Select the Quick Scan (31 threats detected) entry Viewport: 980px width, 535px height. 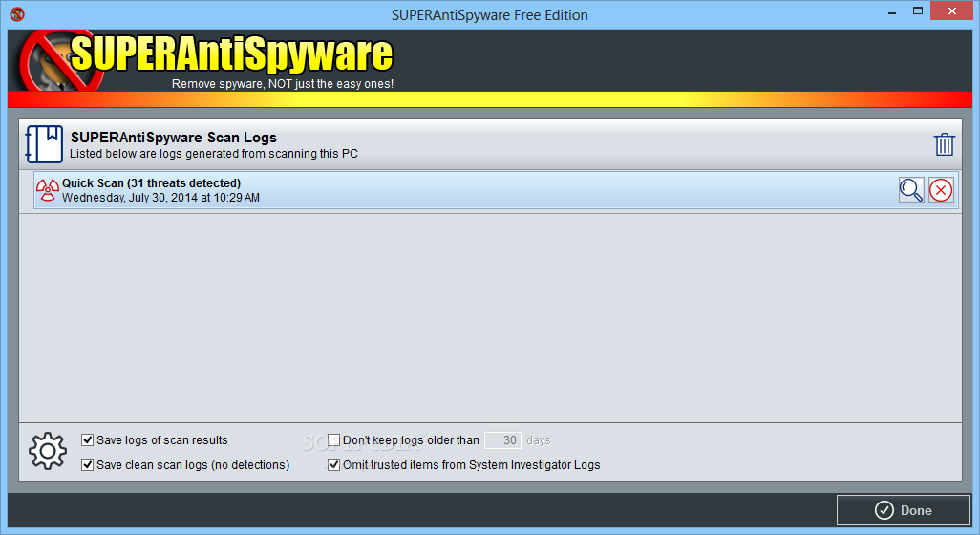pyautogui.click(x=497, y=190)
